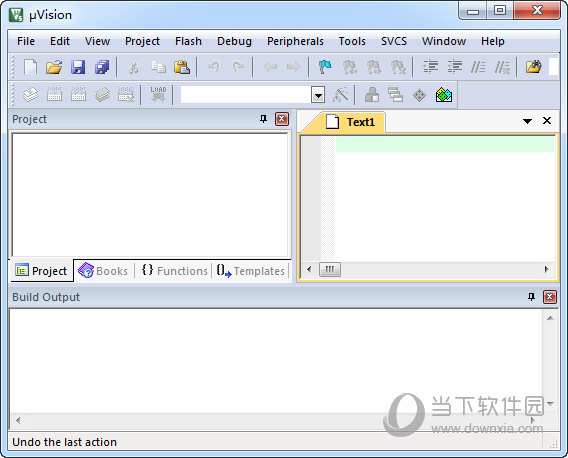This screenshot has width=568, height=458.
Task: Switch to the Templates tab
Action: [250, 271]
